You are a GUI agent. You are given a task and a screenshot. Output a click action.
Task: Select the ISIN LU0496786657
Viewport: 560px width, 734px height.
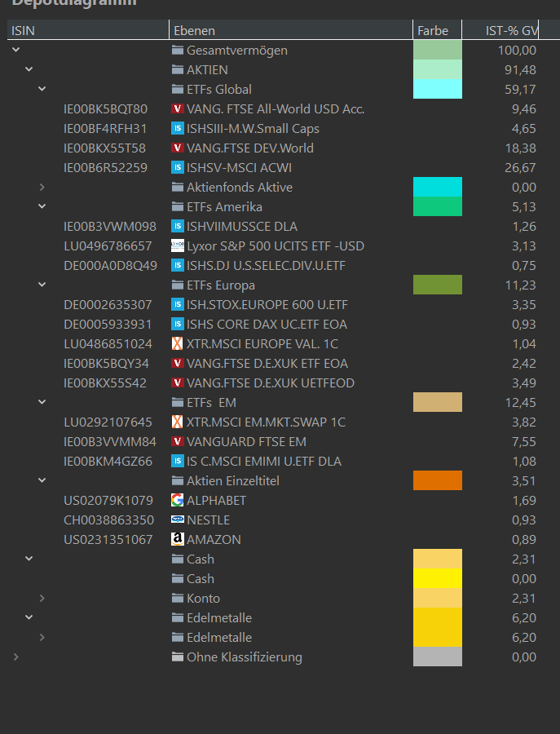coord(108,246)
